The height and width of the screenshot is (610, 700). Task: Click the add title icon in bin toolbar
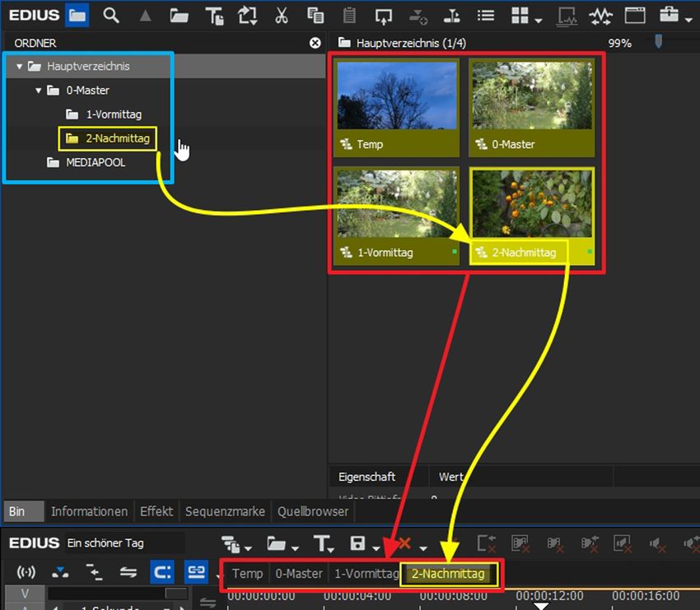click(214, 15)
